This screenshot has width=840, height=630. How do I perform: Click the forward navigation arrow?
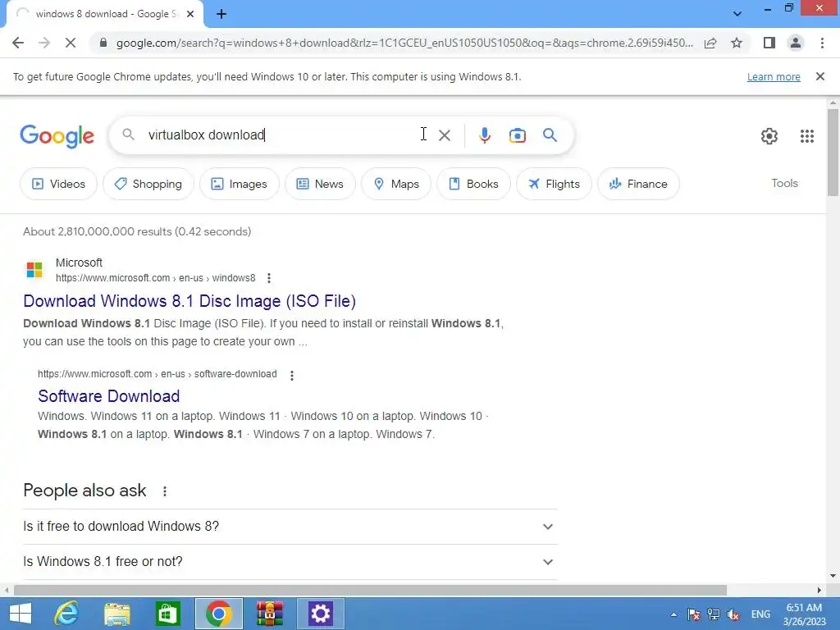coord(44,43)
